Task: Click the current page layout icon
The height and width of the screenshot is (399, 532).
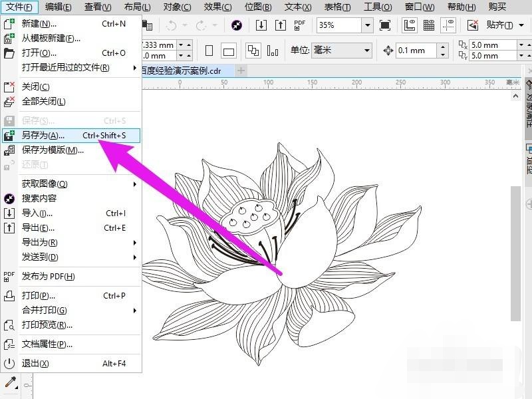Action: 273,51
